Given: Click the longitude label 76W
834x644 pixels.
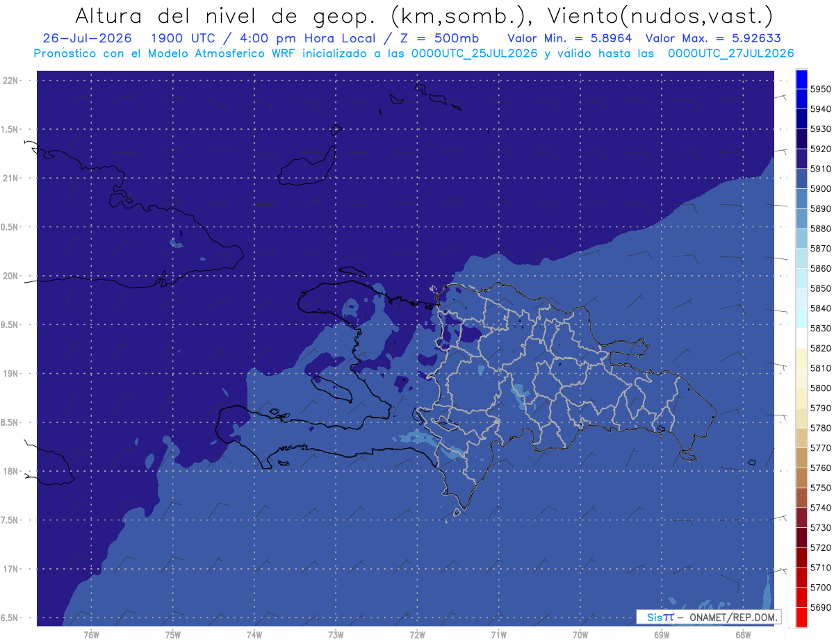Looking at the screenshot, I should tap(91, 635).
